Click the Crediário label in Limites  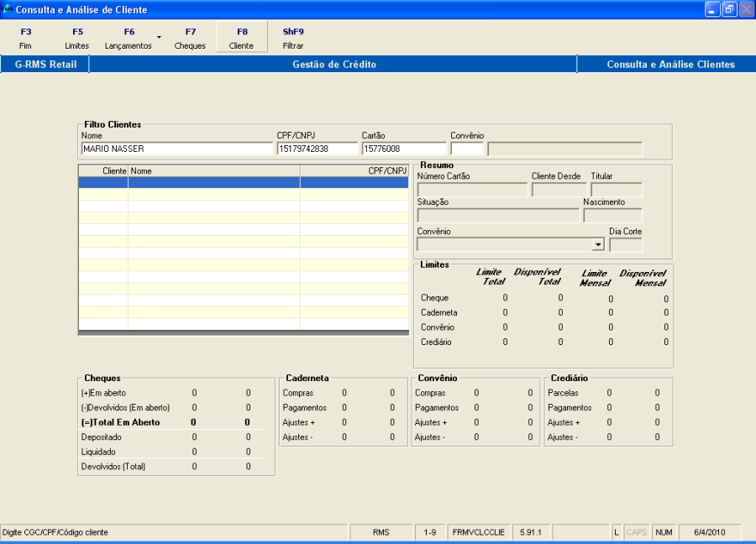(436, 343)
